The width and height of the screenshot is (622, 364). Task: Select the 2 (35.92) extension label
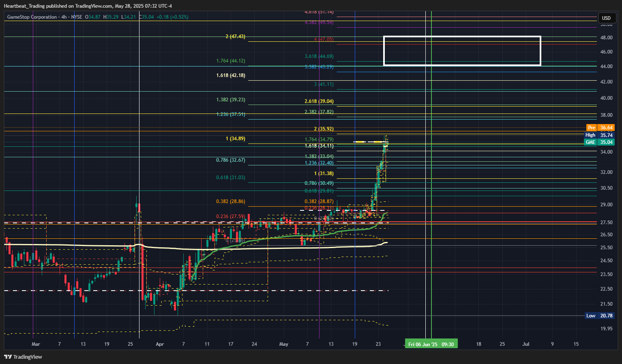[324, 129]
